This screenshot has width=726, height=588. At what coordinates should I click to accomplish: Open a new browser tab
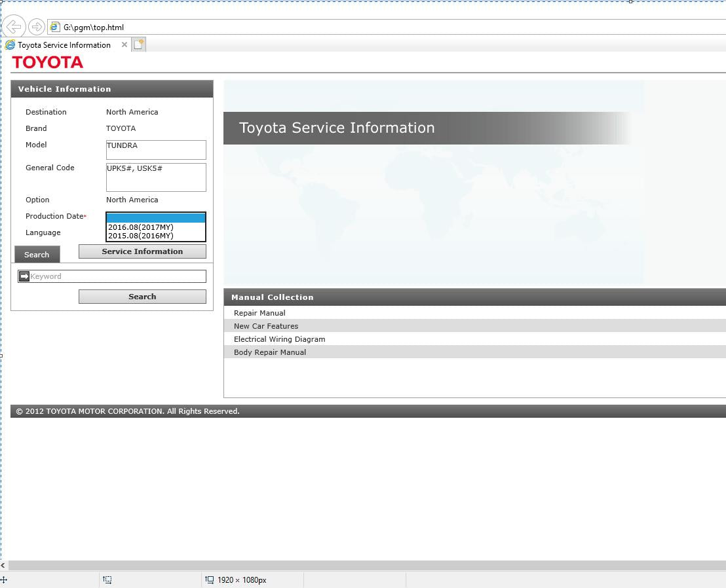(x=138, y=45)
